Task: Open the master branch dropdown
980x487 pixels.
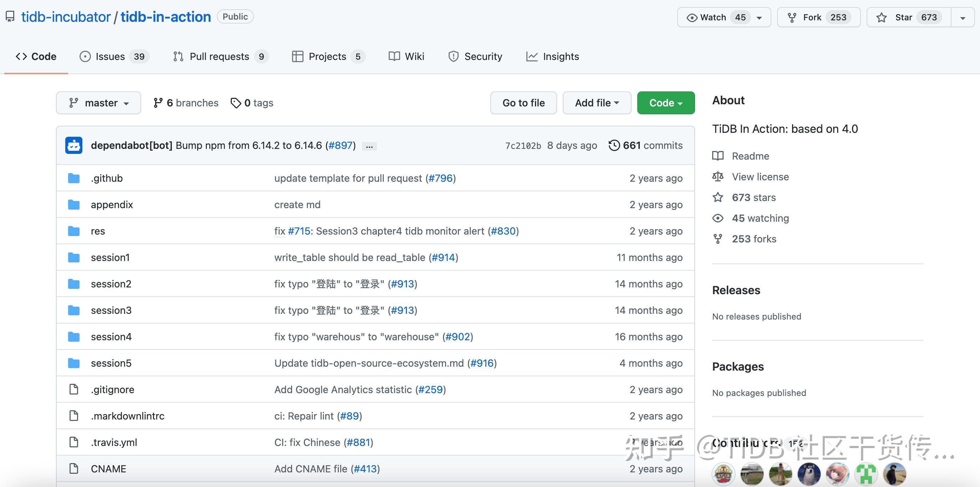Action: [98, 103]
